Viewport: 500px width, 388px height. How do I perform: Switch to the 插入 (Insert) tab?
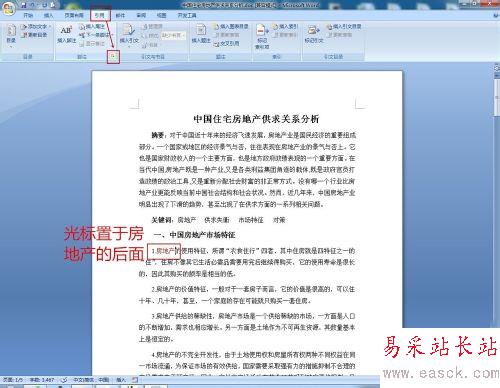point(48,15)
